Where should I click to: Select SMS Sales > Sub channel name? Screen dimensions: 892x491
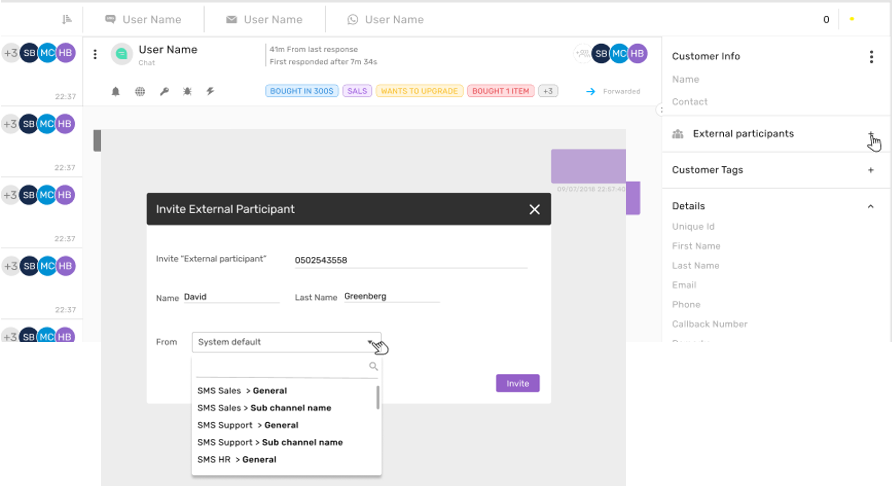(264, 408)
